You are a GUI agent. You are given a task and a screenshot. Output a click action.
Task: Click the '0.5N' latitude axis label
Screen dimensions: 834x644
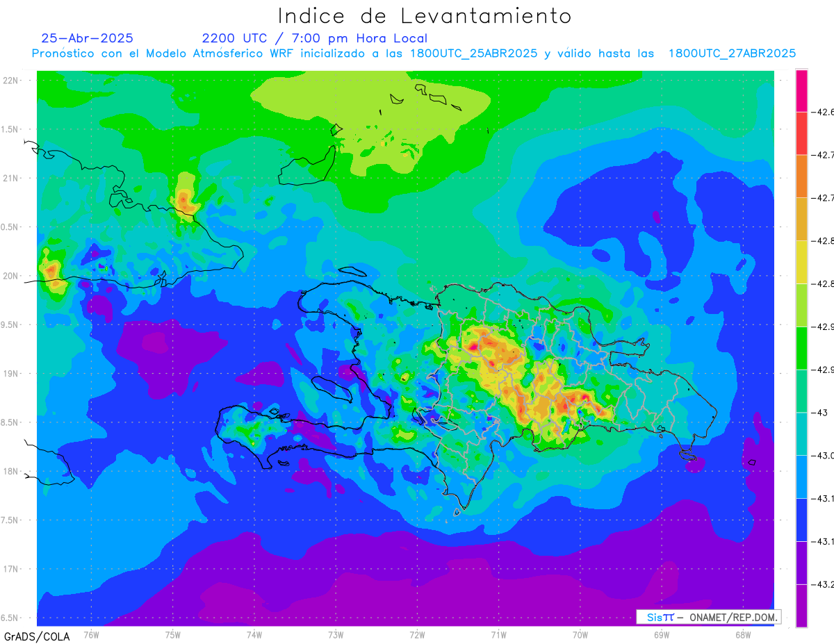pyautogui.click(x=10, y=227)
